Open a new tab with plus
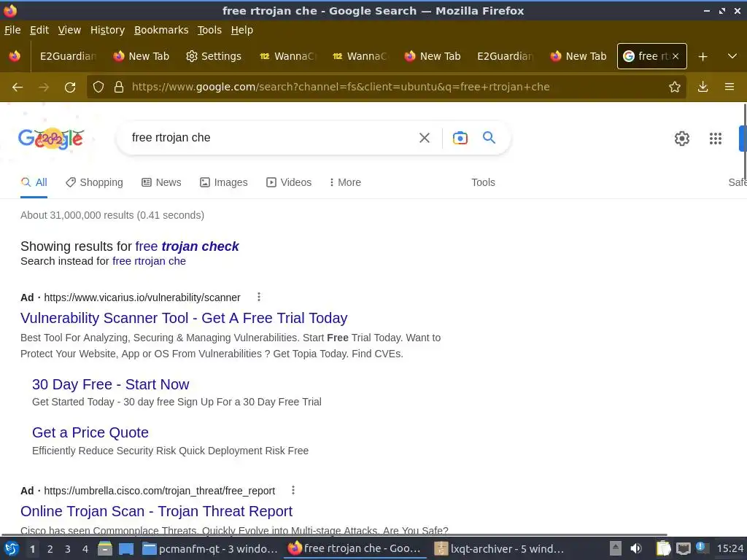747x560 pixels. pyautogui.click(x=703, y=57)
